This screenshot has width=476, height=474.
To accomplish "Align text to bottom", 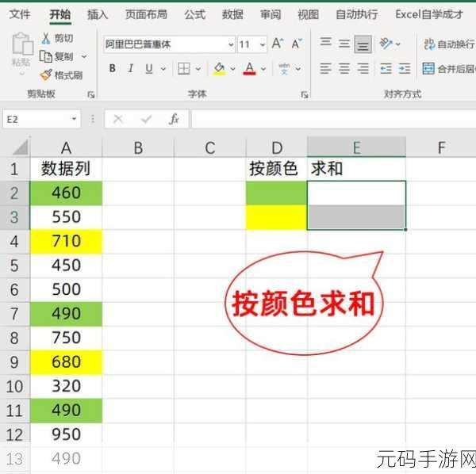I will click(363, 44).
